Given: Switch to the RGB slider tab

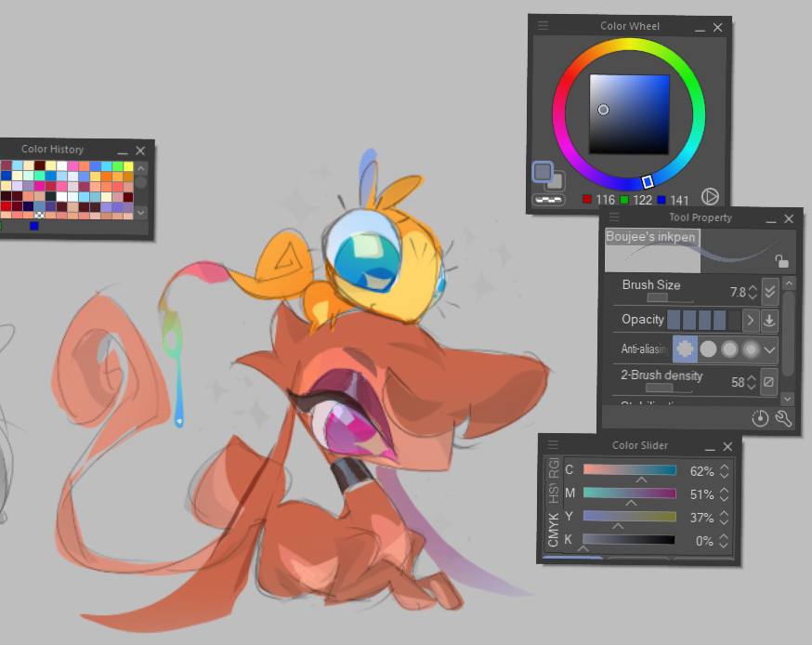Looking at the screenshot, I should click(x=553, y=467).
